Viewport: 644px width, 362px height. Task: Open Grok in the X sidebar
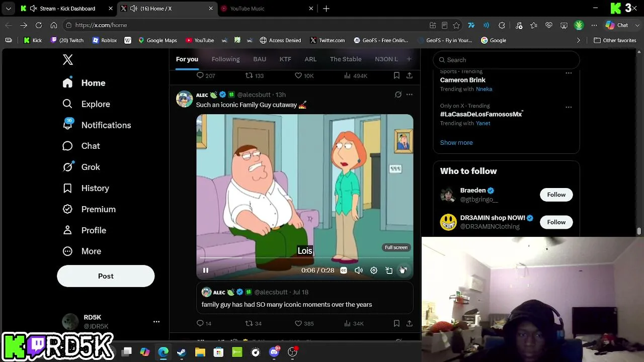81,167
